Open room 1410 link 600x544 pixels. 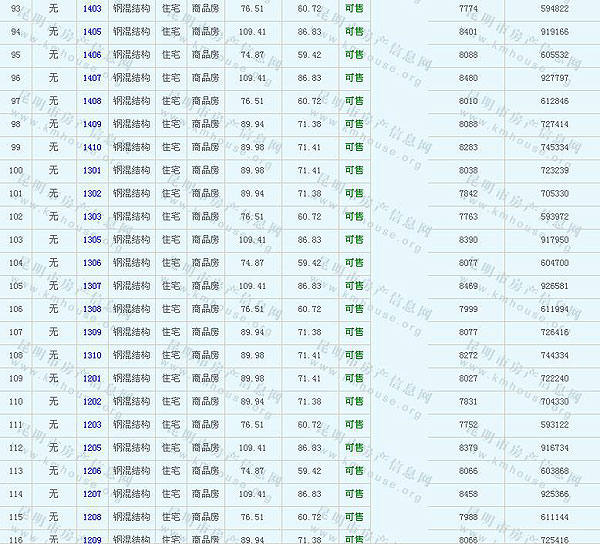pos(92,147)
